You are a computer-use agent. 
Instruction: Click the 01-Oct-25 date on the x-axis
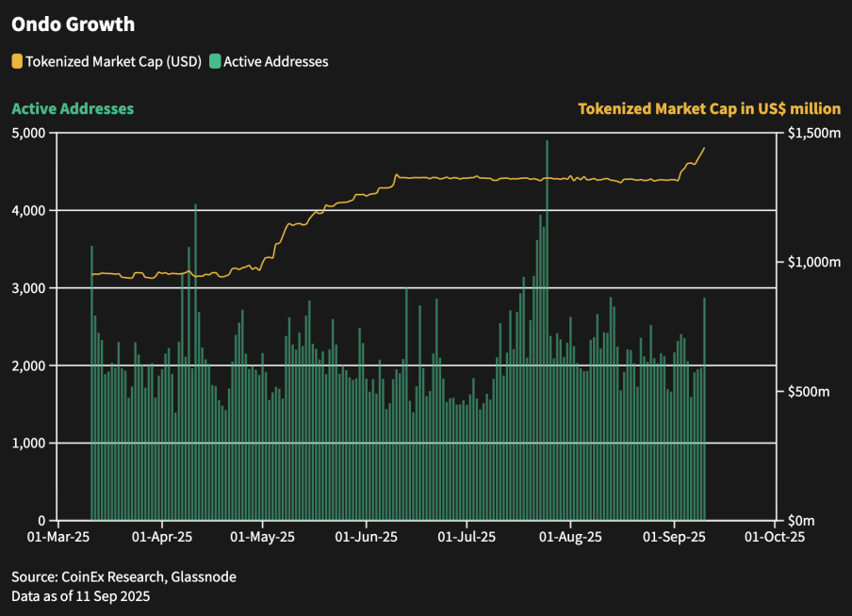click(x=775, y=537)
